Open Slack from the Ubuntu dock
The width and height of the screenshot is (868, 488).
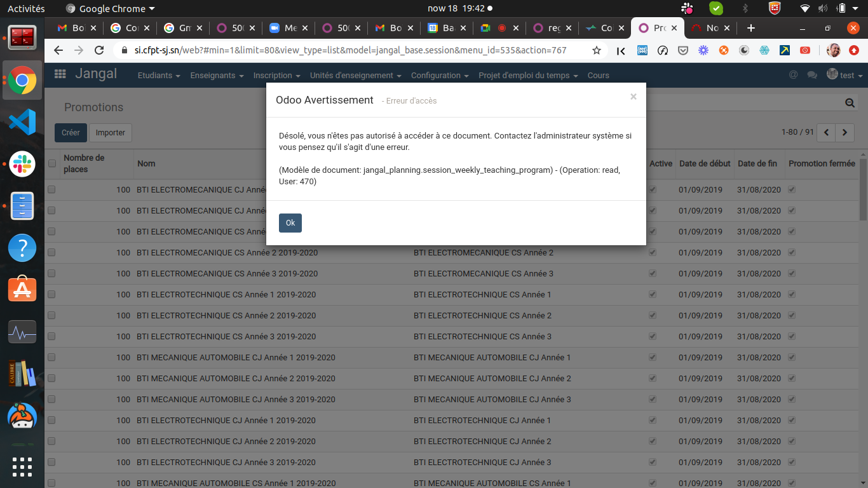point(22,164)
